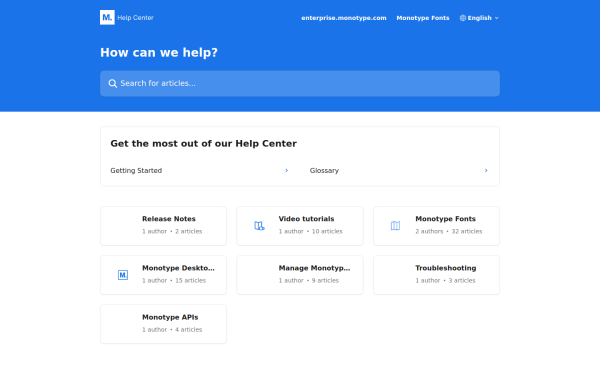Open Monotype Fonts header link
This screenshot has width=600, height=375.
(x=423, y=18)
